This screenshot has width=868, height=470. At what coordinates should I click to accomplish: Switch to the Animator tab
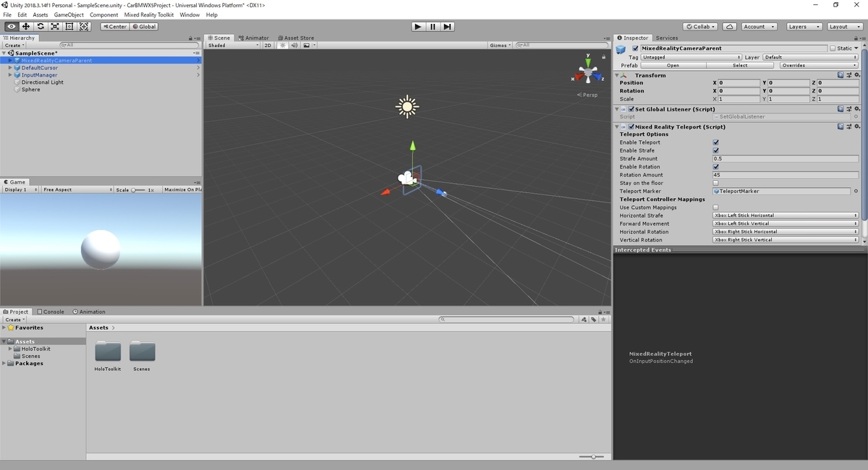[x=254, y=38]
